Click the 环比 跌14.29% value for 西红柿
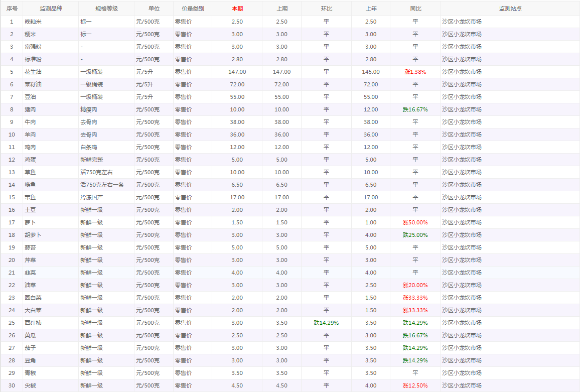Viewport: 580px width, 392px height. (326, 323)
